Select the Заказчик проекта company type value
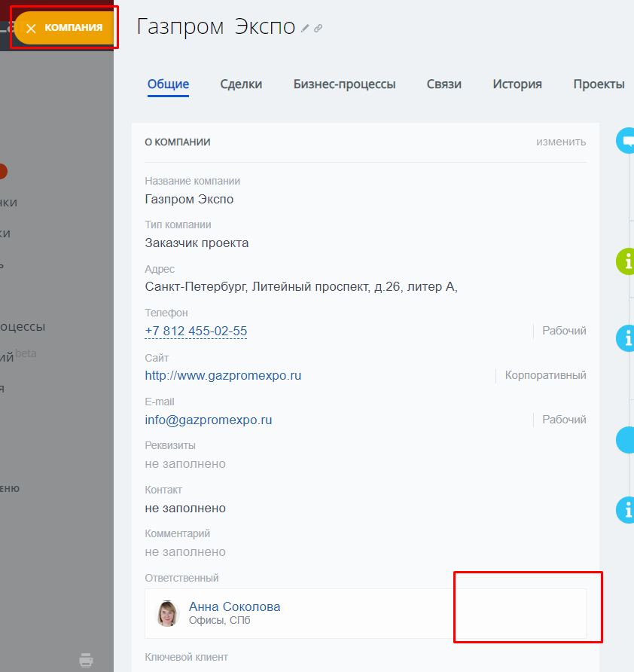This screenshot has width=634, height=672. [197, 243]
